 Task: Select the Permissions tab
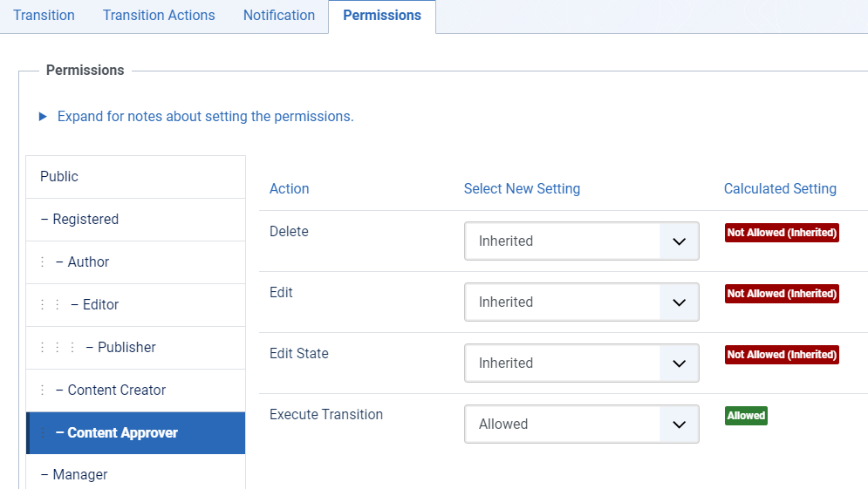382,16
